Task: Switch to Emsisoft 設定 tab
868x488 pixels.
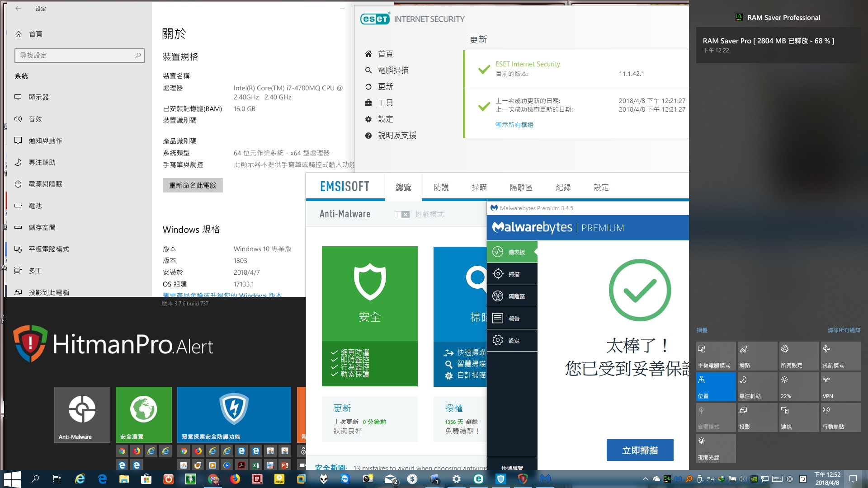Action: 601,187
